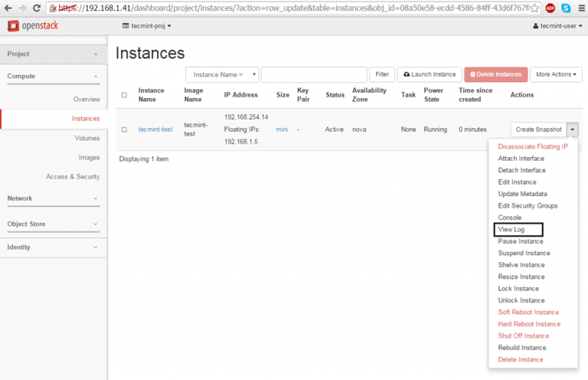Image resolution: width=588 pixels, height=380 pixels.
Task: Open the Instance Name filter dropdown
Action: coord(222,74)
